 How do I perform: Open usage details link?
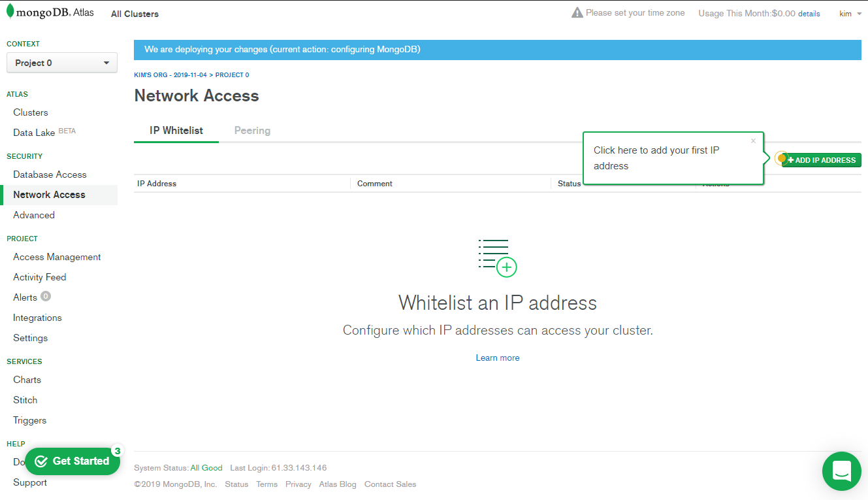point(809,14)
